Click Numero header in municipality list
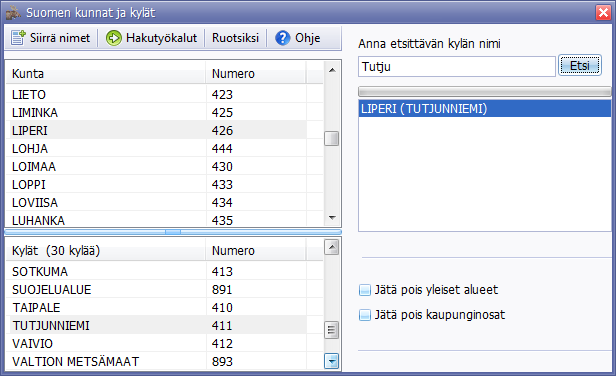Image resolution: width=616 pixels, height=376 pixels. 256,73
